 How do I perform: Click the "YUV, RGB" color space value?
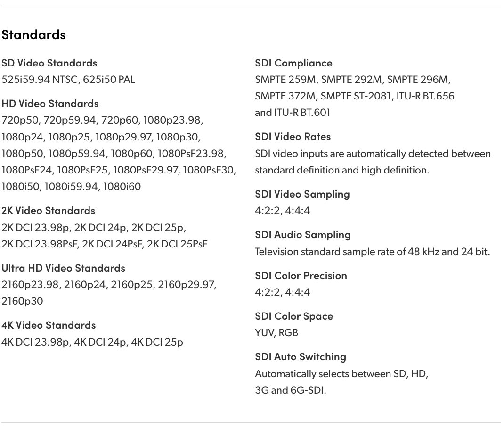click(x=276, y=332)
